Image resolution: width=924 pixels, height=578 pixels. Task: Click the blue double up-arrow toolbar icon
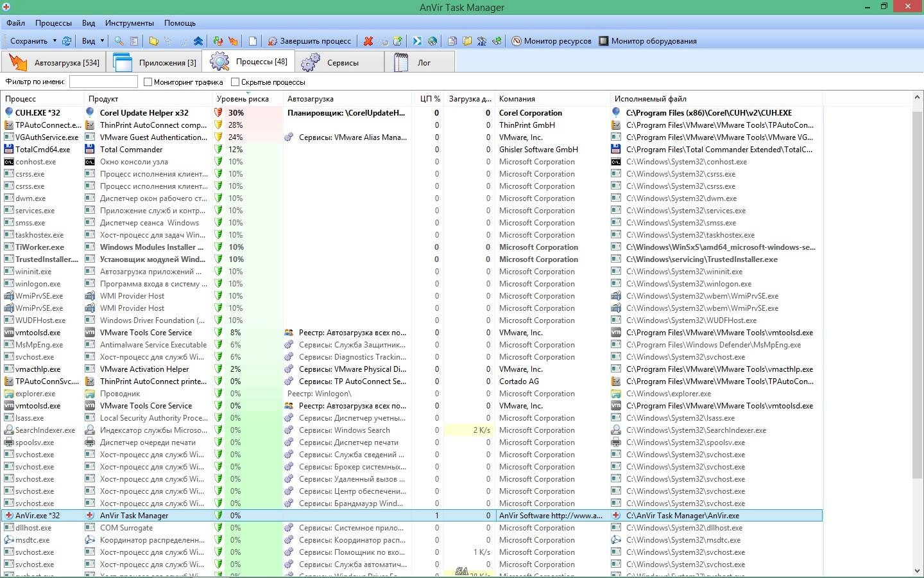(198, 40)
